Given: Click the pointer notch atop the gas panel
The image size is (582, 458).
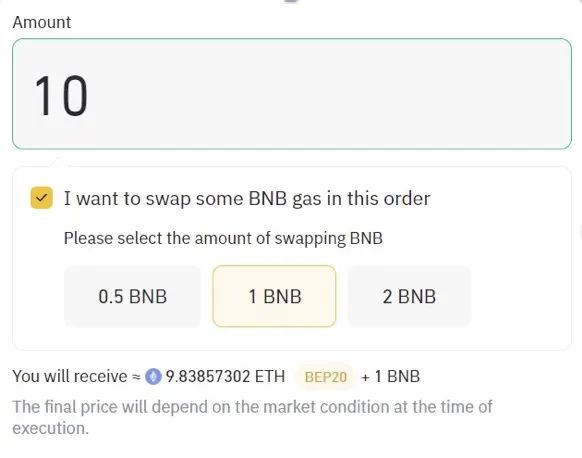Looking at the screenshot, I should 58,162.
